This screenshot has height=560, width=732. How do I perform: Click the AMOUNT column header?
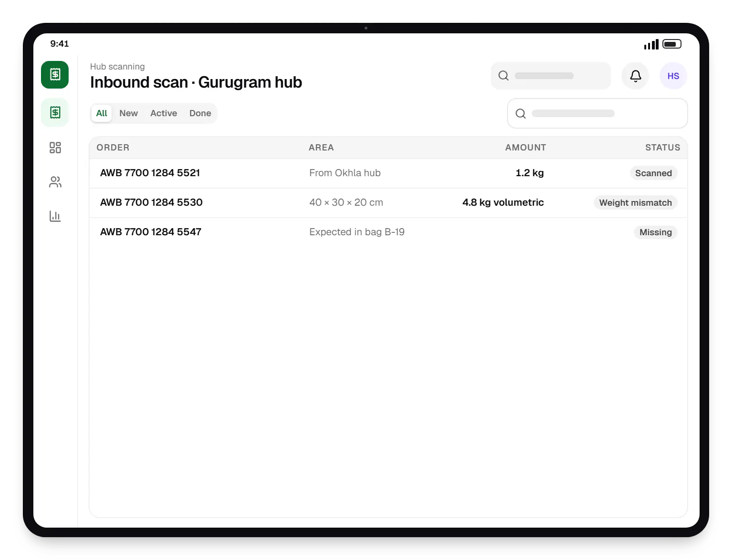526,148
